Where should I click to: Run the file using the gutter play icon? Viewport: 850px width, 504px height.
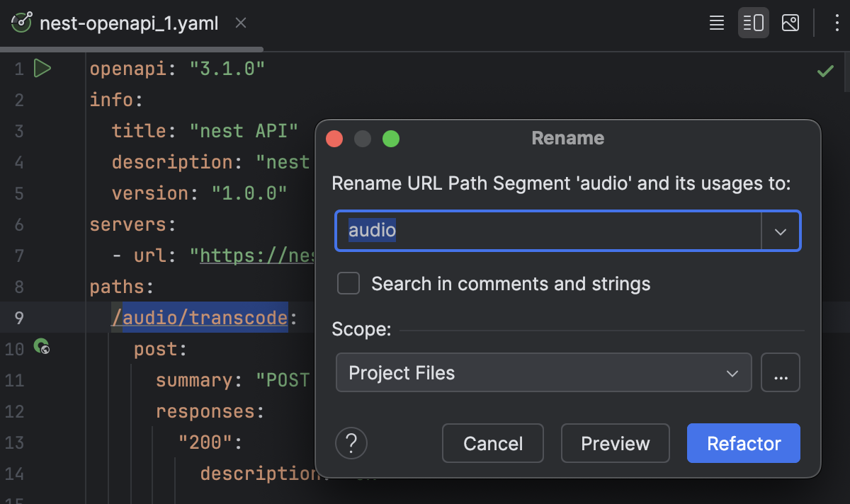pyautogui.click(x=42, y=69)
